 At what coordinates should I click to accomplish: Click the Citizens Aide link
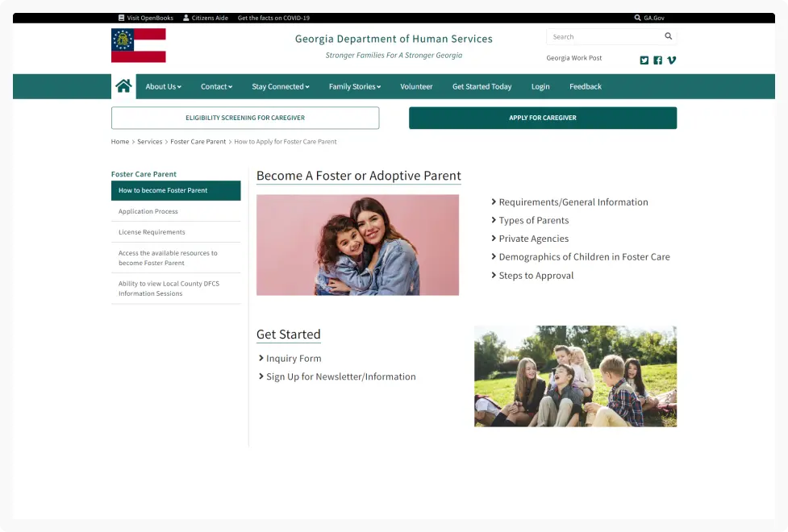205,18
